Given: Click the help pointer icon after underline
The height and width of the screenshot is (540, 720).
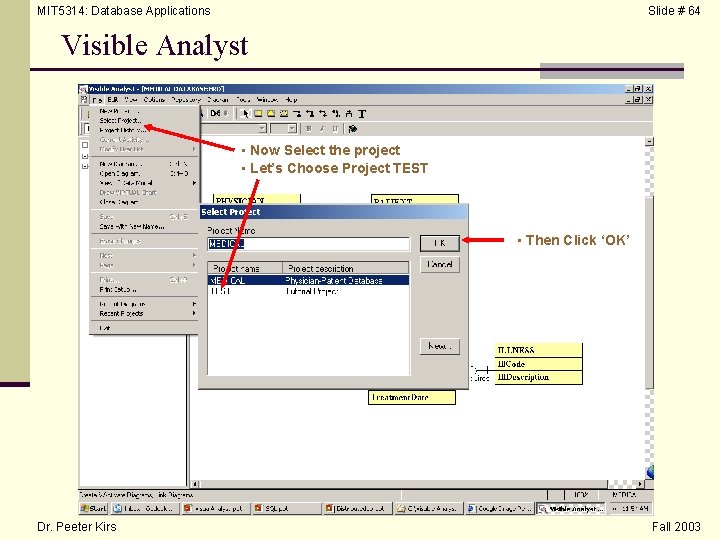Looking at the screenshot, I should click(x=352, y=129).
